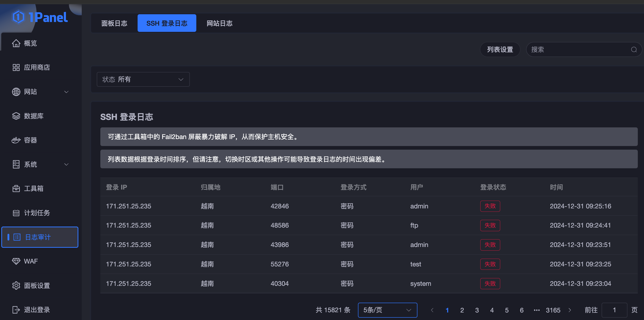This screenshot has height=320, width=644.
Task: Open Cron jobs calendar icon
Action: pos(16,213)
